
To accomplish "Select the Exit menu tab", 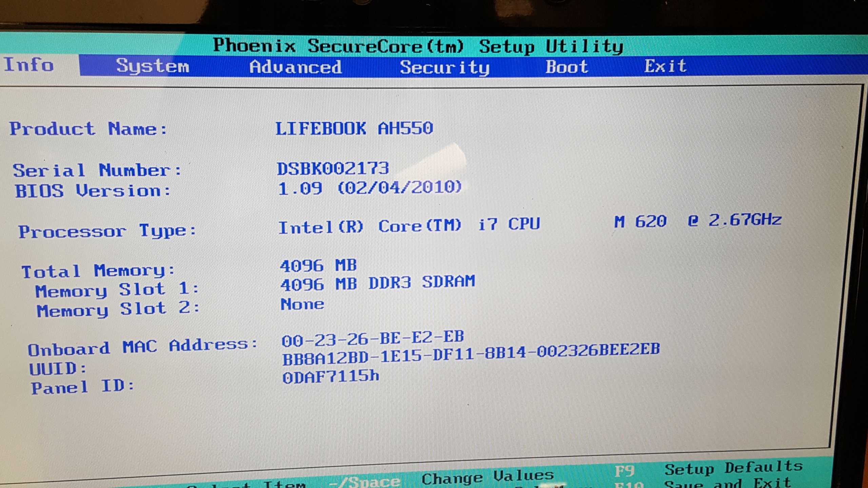I will (665, 66).
